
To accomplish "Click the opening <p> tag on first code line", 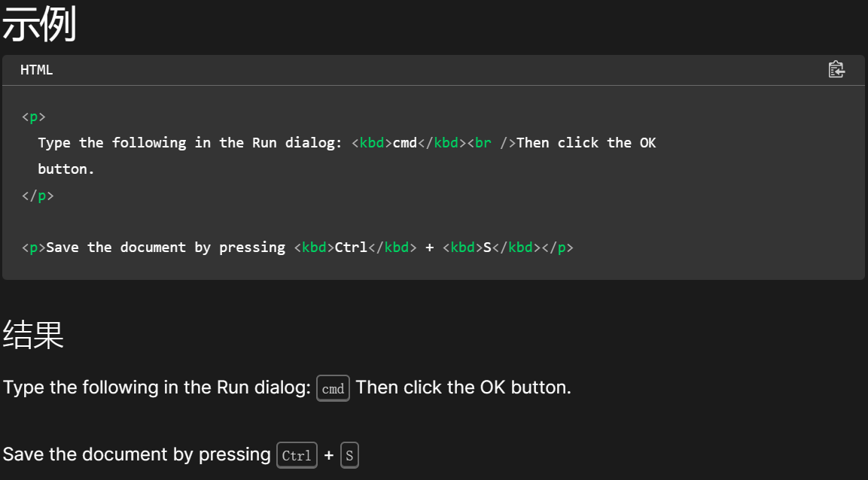I will (x=33, y=117).
